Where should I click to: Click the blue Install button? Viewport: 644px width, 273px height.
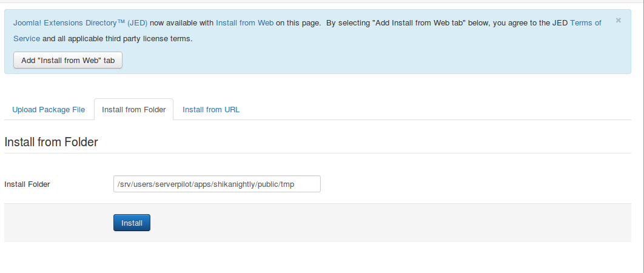point(132,223)
